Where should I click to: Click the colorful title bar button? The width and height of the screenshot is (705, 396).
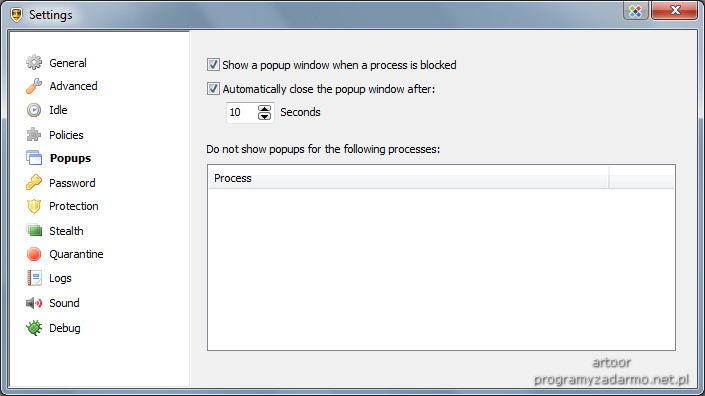pyautogui.click(x=635, y=10)
